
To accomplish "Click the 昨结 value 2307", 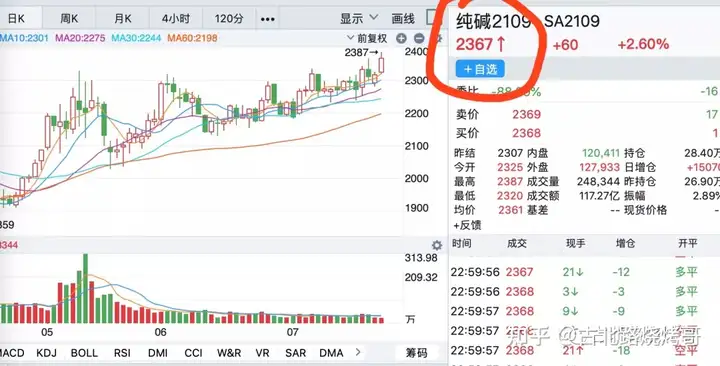I will coord(510,153).
